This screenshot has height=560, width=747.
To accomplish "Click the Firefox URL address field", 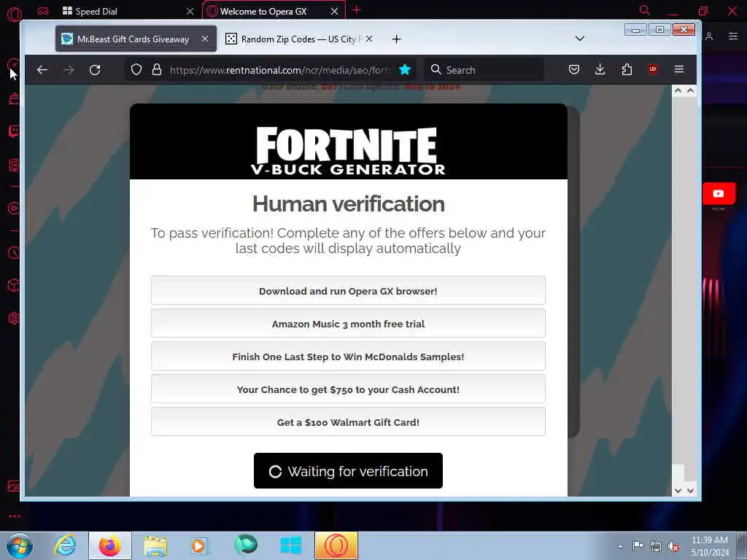I will point(280,70).
